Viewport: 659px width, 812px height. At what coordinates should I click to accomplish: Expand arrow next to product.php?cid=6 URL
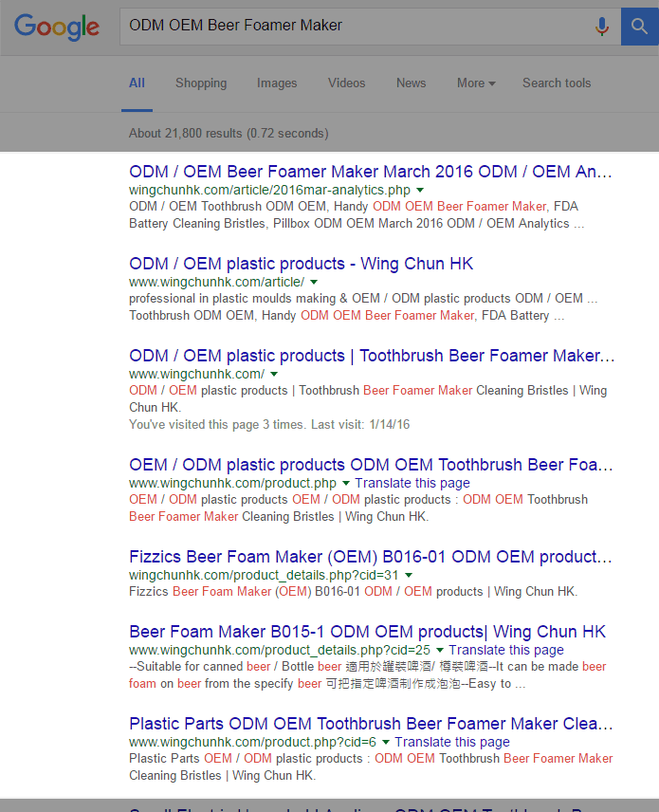[x=386, y=743]
